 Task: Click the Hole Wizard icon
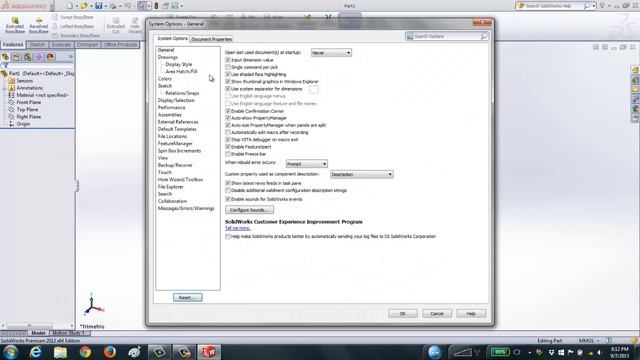pyautogui.click(x=135, y=21)
